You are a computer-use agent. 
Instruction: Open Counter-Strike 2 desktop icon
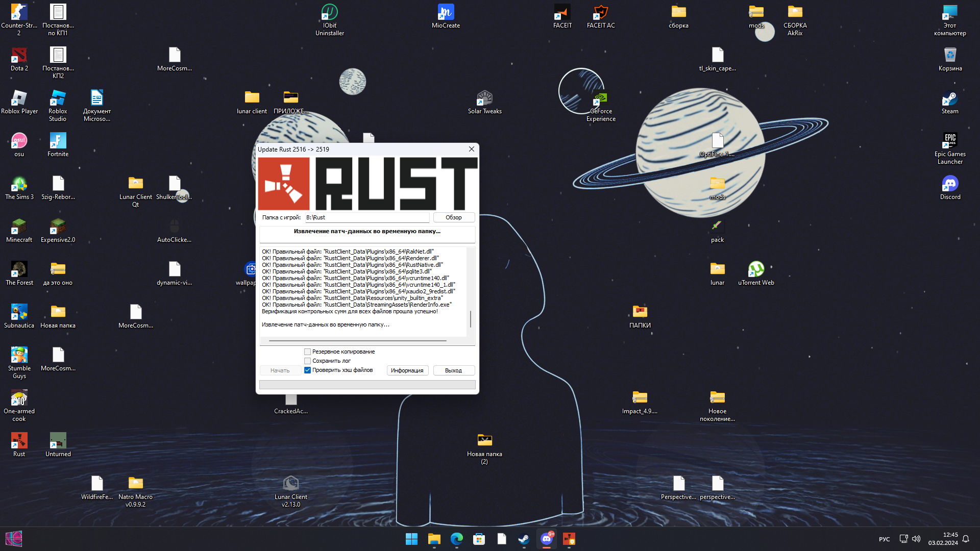(x=19, y=19)
